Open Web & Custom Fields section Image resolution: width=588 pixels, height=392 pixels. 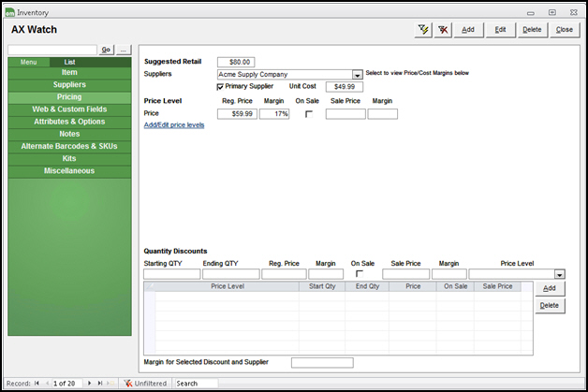coord(69,109)
